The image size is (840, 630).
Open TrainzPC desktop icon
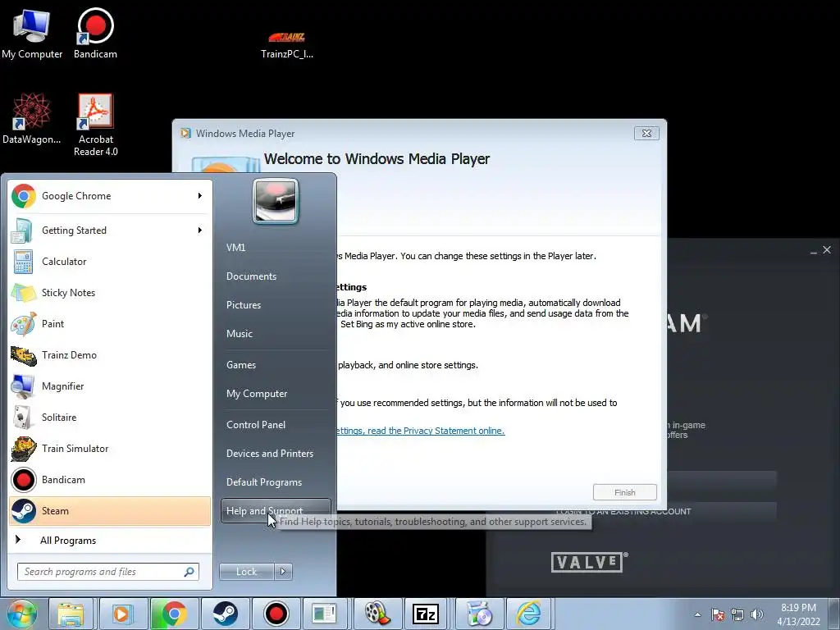click(x=286, y=44)
